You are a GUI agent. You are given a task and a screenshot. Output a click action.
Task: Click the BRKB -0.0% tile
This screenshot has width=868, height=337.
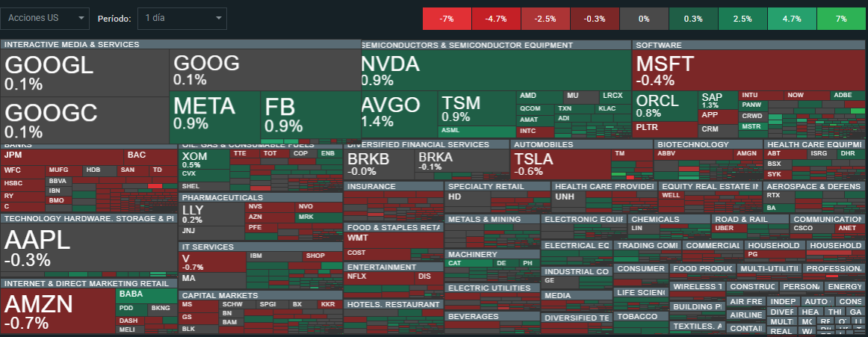pyautogui.click(x=379, y=164)
